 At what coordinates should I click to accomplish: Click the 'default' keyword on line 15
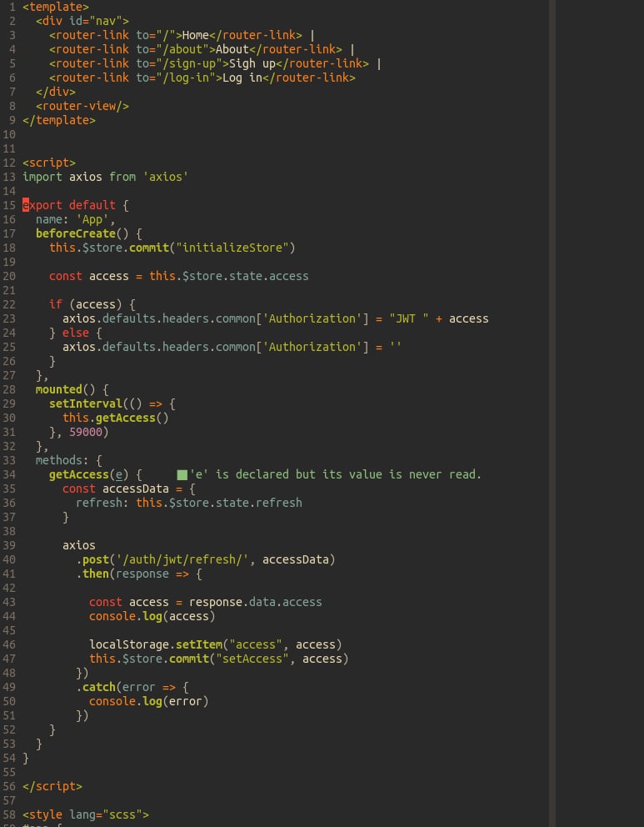tap(92, 205)
